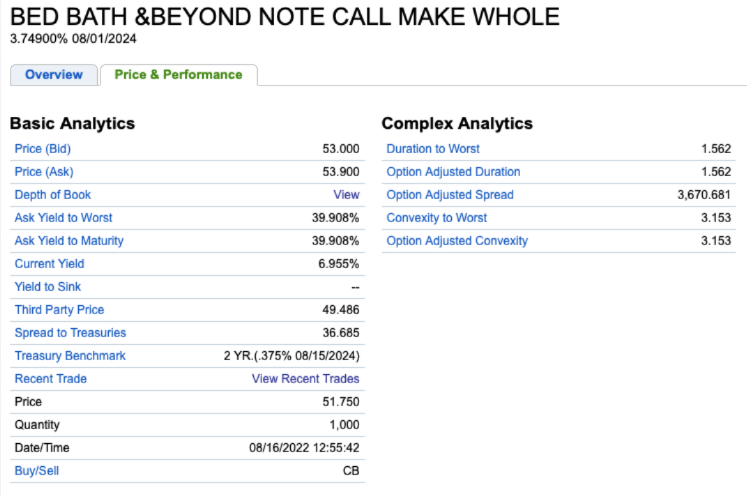The height and width of the screenshot is (496, 747).
Task: Click the Recent Trade label link
Action: point(51,379)
